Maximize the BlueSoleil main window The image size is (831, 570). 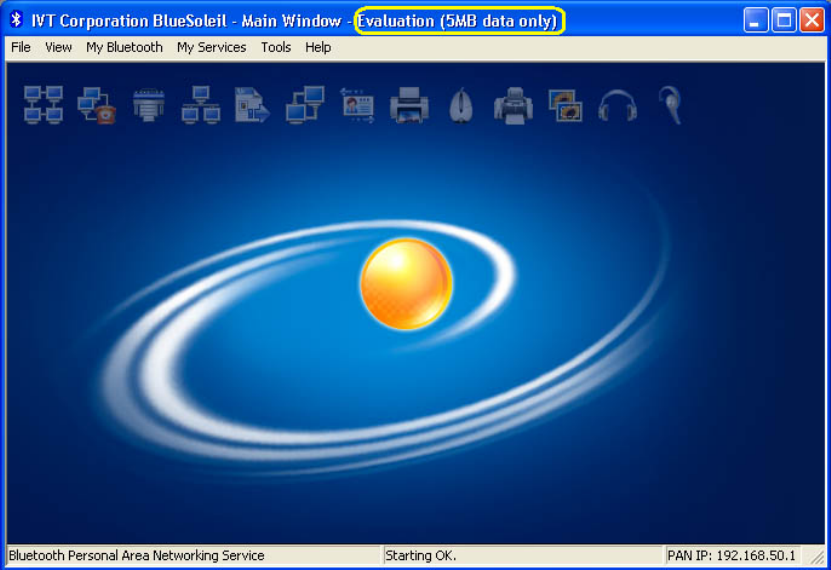[x=784, y=20]
